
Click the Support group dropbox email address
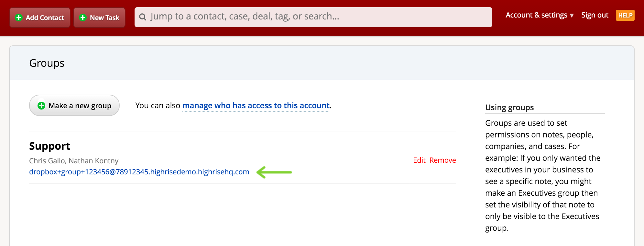click(x=139, y=172)
